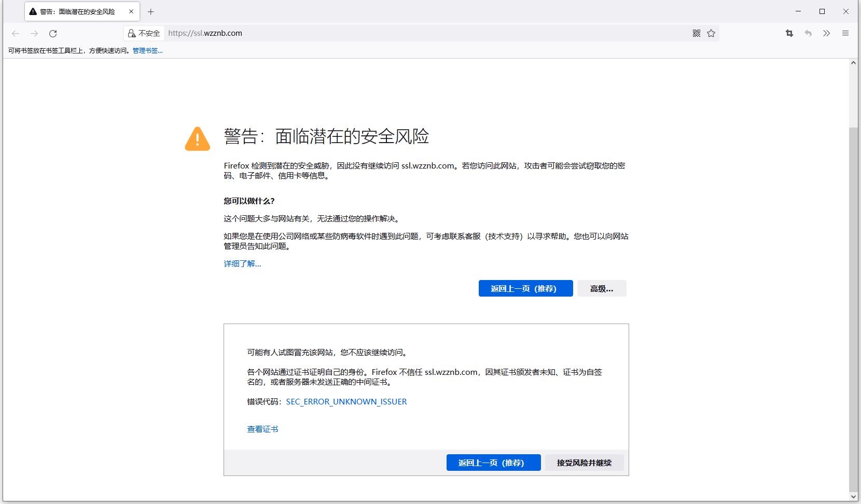The height and width of the screenshot is (504, 861).
Task: Open the Firefox hamburger menu
Action: [845, 33]
